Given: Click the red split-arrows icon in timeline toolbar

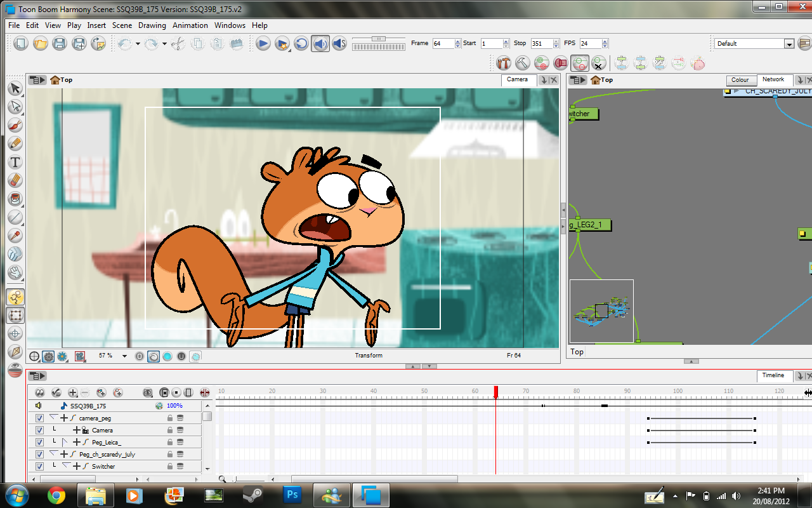Looking at the screenshot, I should (204, 393).
